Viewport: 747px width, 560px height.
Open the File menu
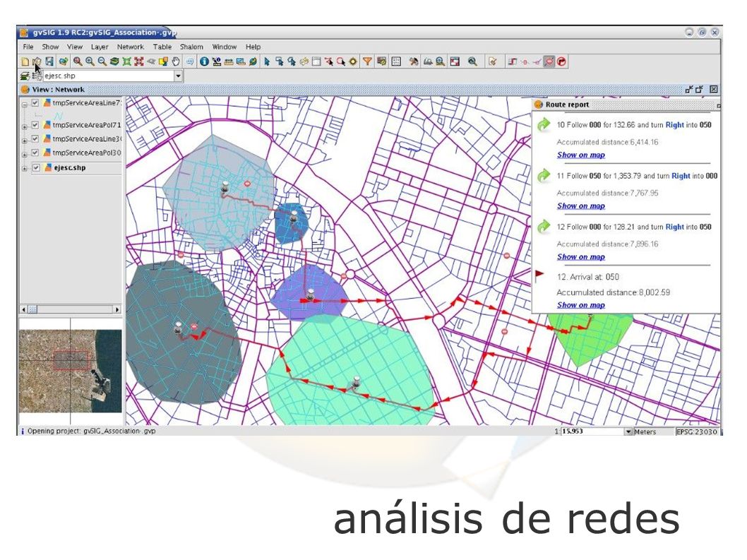pyautogui.click(x=28, y=47)
